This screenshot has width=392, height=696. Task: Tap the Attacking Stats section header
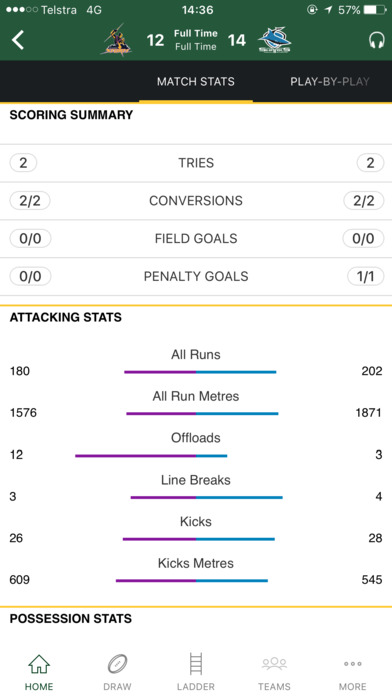pyautogui.click(x=65, y=317)
